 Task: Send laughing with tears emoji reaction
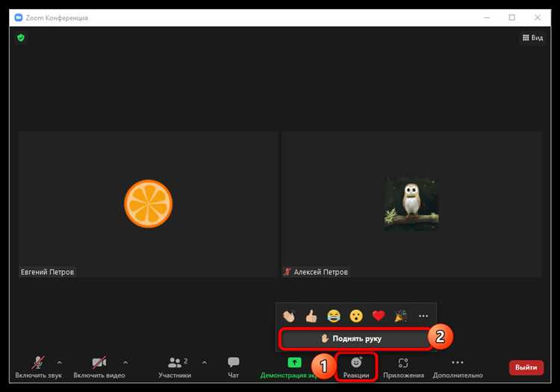click(334, 316)
